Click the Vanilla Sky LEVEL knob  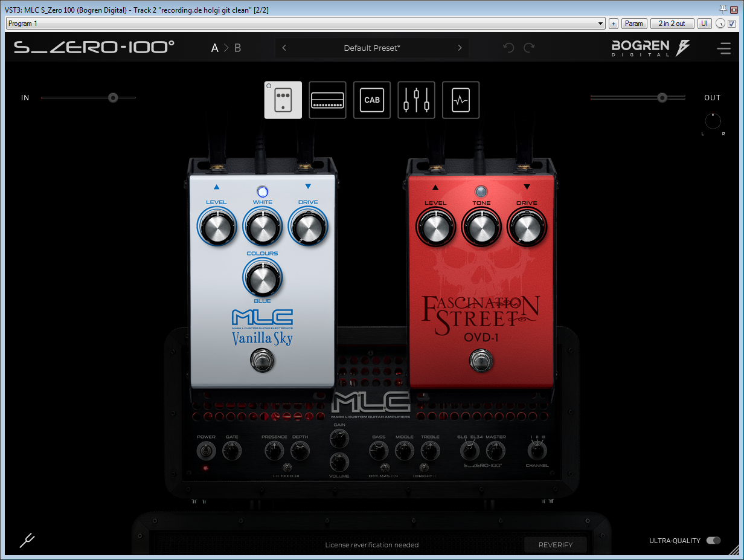click(216, 227)
